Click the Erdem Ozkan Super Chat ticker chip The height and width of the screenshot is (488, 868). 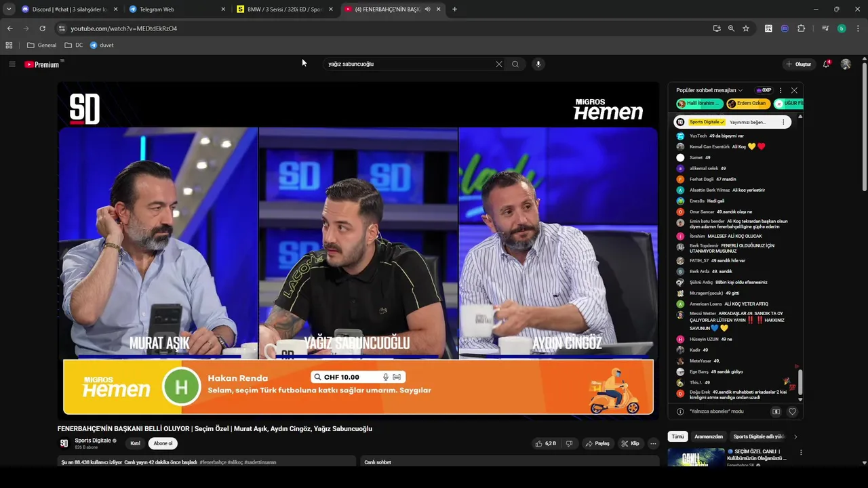click(748, 104)
